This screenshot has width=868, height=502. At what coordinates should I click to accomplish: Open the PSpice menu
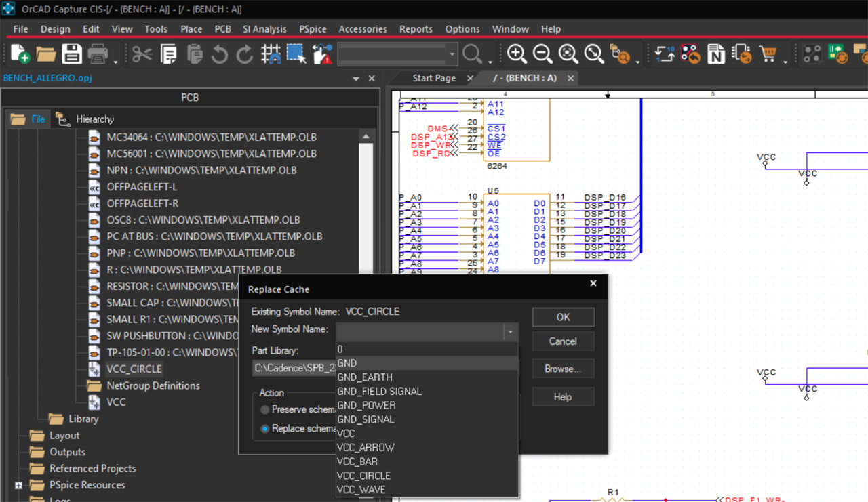pos(313,29)
